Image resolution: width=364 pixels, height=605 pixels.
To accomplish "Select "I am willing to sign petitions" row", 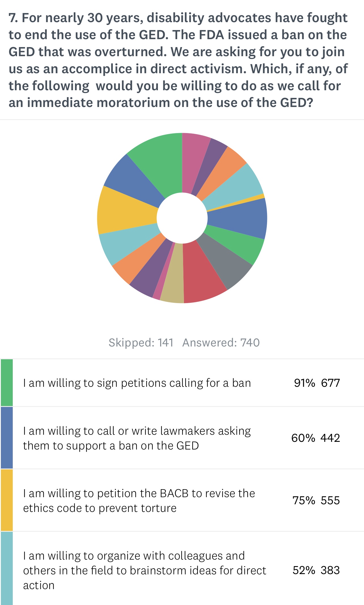I will tap(137, 383).
